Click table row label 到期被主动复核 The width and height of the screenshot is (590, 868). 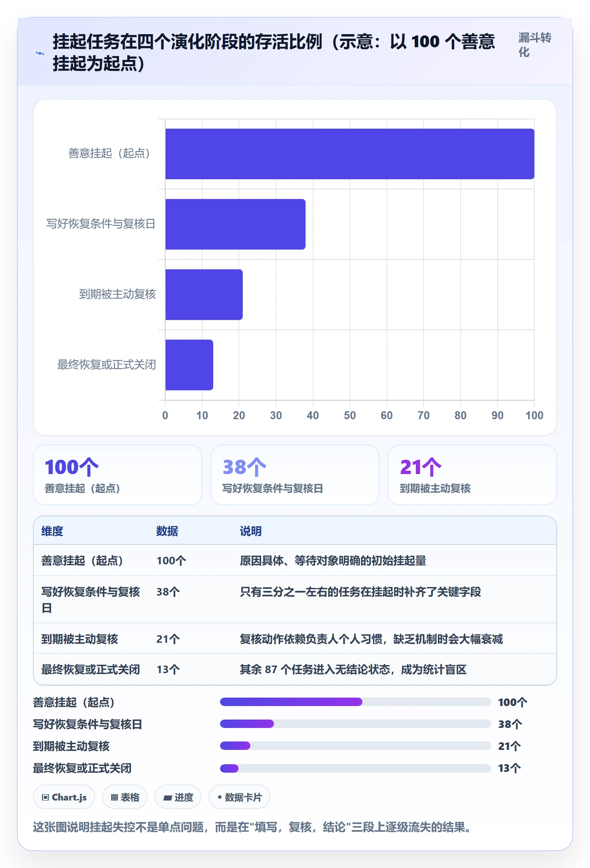point(80,639)
